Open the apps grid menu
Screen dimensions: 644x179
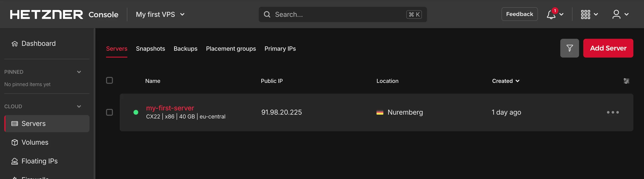pyautogui.click(x=585, y=14)
